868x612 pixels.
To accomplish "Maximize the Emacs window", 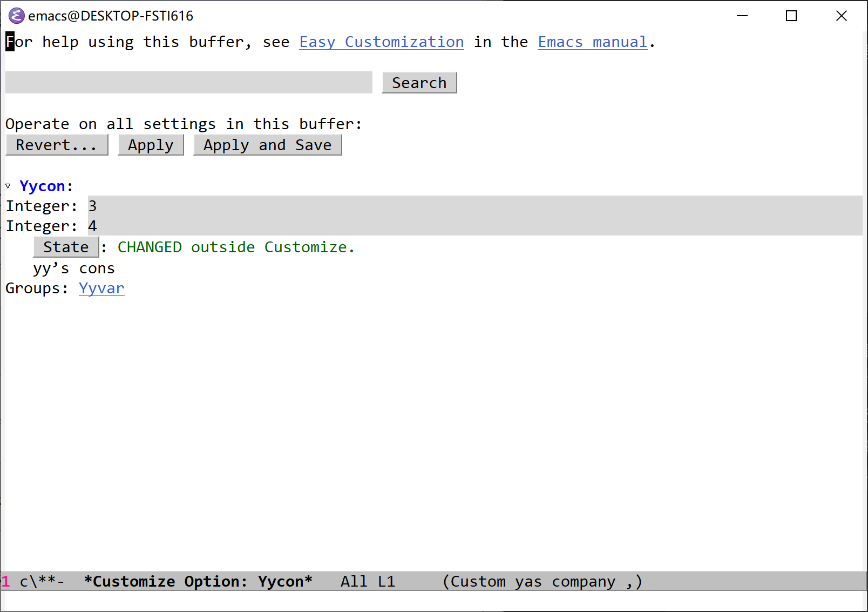I will pyautogui.click(x=791, y=16).
